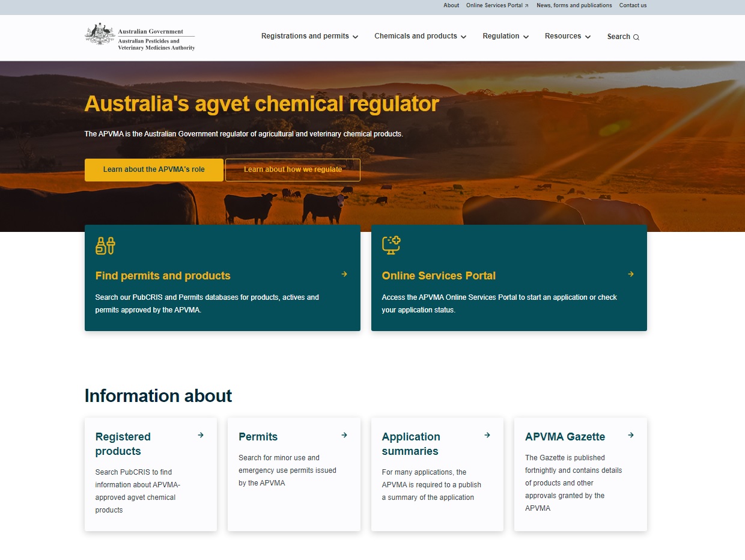The width and height of the screenshot is (745, 560).
Task: Expand the Registrations and permits menu
Action: point(309,36)
